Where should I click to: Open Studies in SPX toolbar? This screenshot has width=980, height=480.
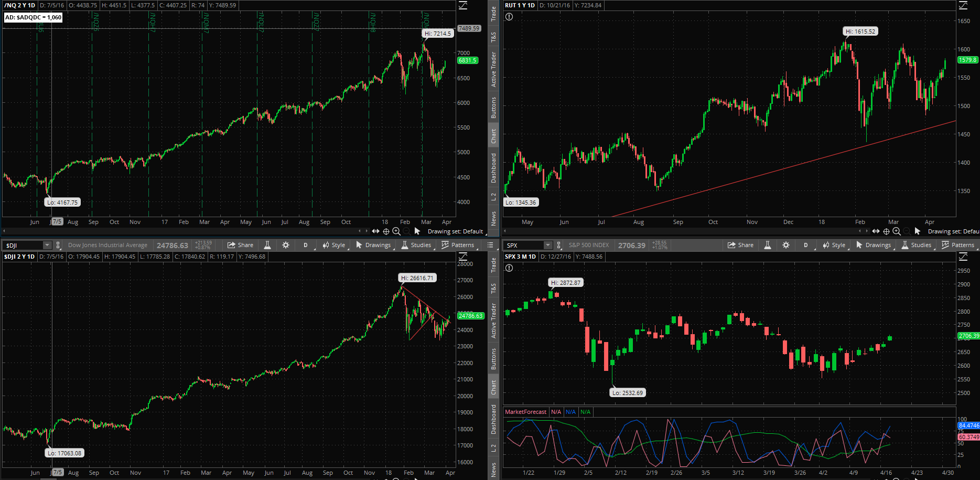(x=917, y=245)
